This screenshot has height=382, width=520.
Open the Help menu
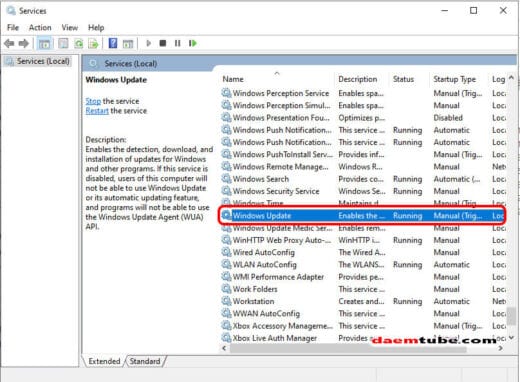click(96, 28)
